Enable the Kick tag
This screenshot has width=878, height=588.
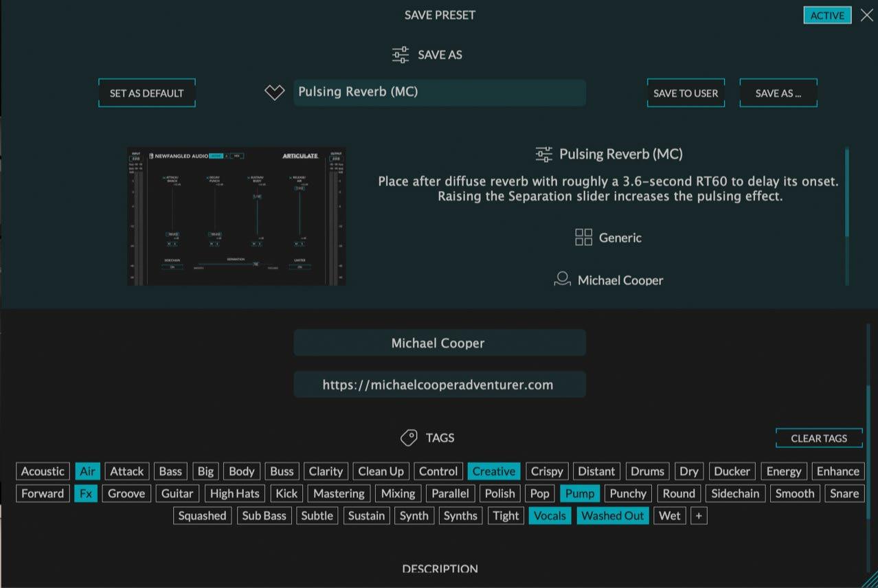[286, 493]
